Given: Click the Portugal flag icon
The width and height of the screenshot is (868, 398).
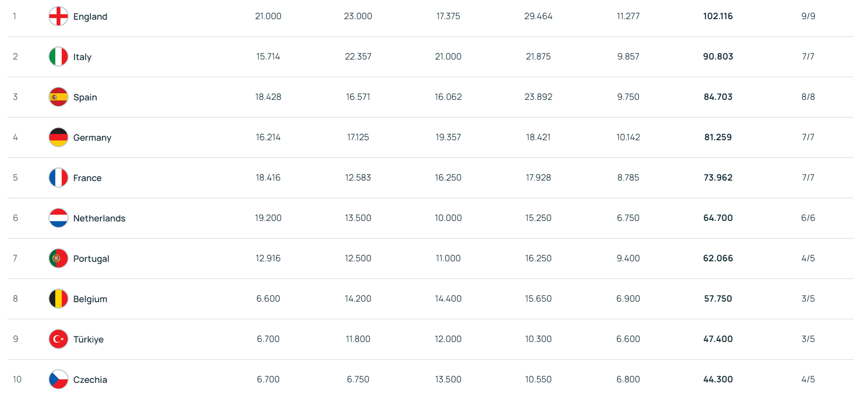Looking at the screenshot, I should click(x=59, y=258).
